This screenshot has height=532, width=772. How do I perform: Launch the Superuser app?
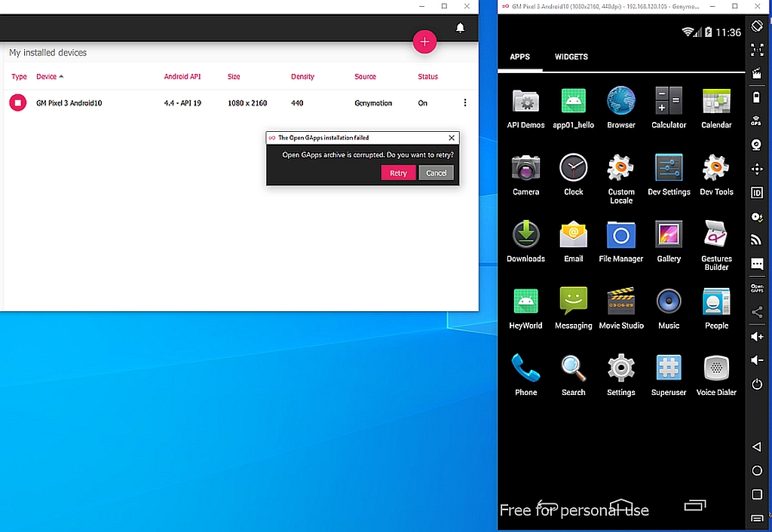click(x=669, y=375)
